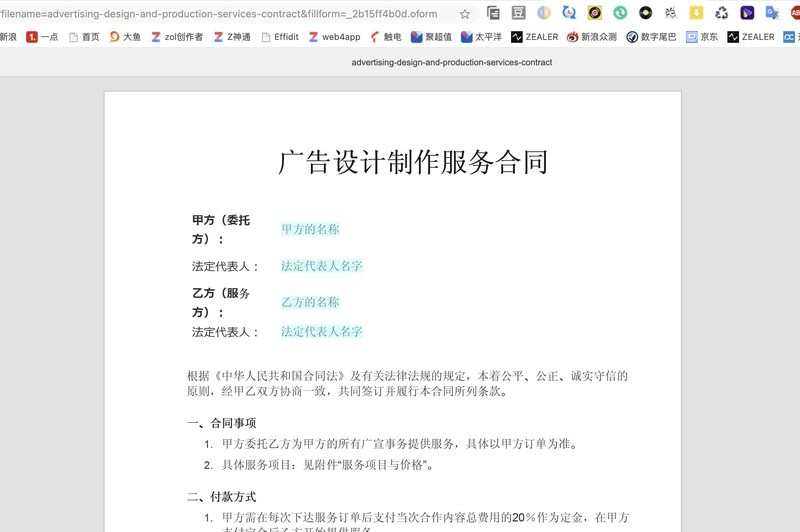Fill in the 乙方的名称 field
The height and width of the screenshot is (532, 800).
coord(310,302)
